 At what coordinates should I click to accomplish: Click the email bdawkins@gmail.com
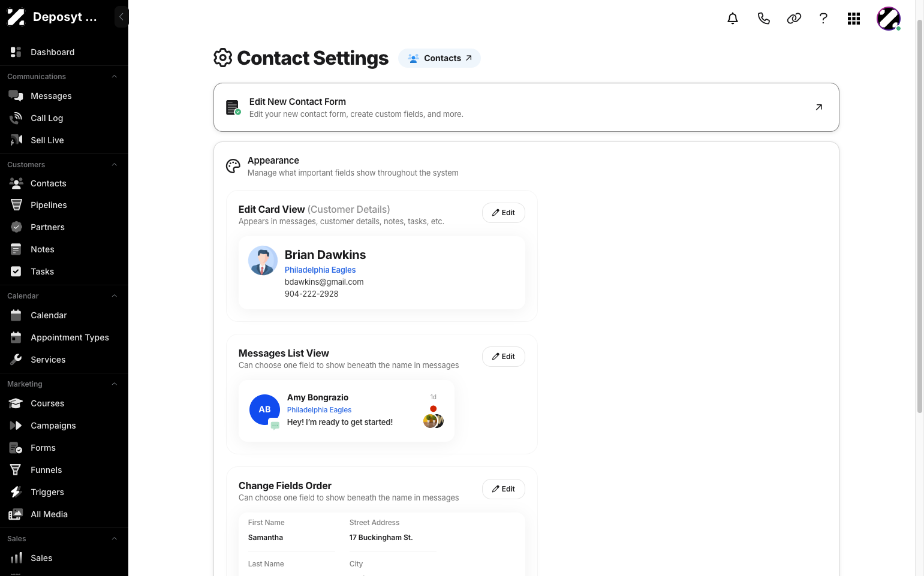click(324, 282)
